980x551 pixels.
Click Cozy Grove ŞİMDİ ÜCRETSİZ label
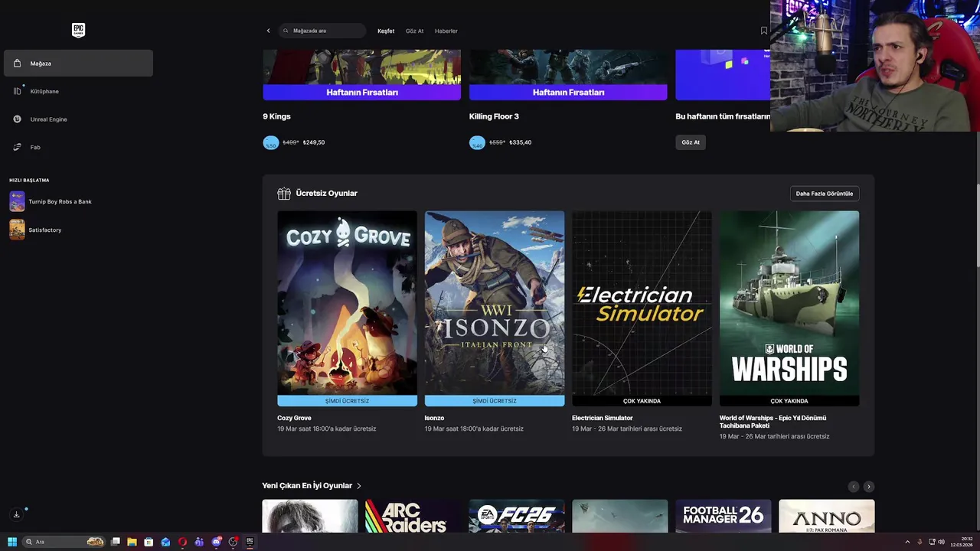coord(347,401)
